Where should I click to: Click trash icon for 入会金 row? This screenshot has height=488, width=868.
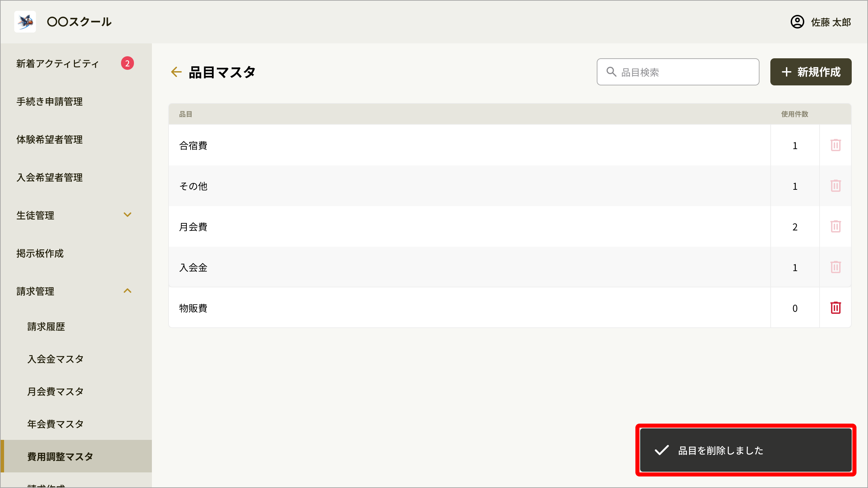pyautogui.click(x=835, y=267)
